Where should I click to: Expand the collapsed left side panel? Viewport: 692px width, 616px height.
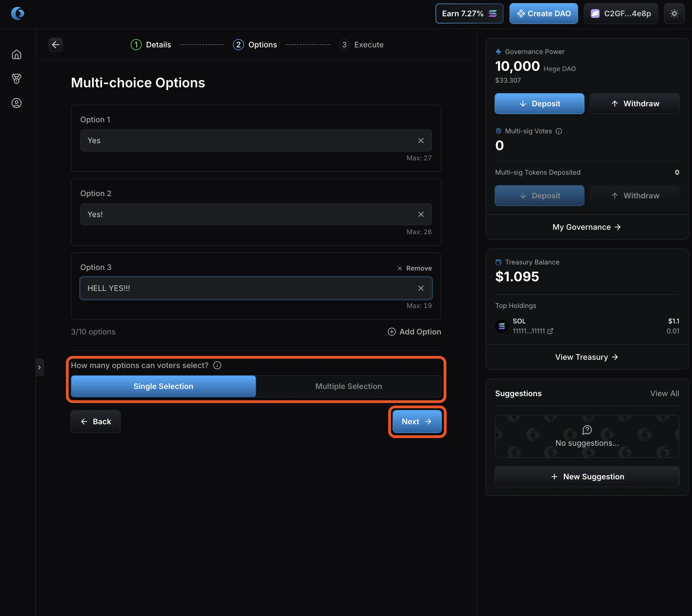[x=40, y=367]
